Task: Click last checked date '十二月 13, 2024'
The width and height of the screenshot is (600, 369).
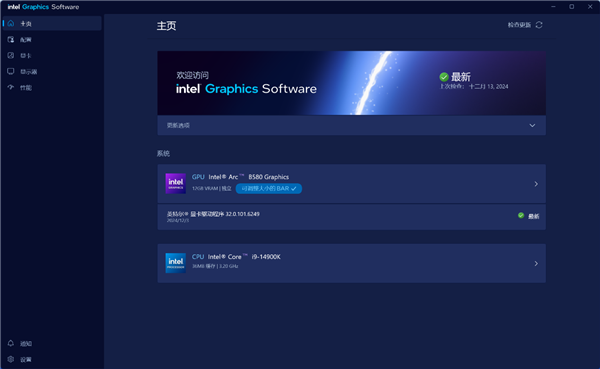Action: click(489, 87)
